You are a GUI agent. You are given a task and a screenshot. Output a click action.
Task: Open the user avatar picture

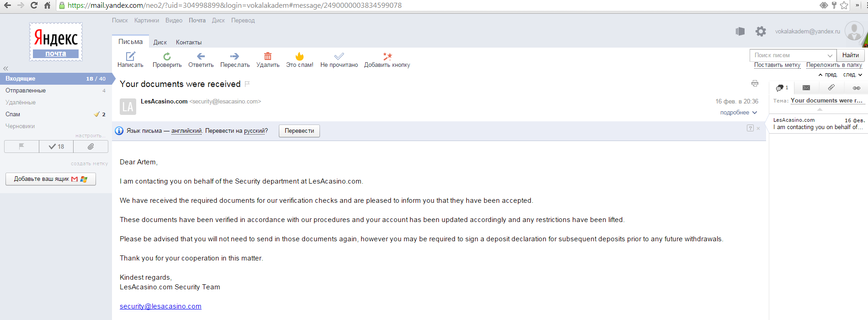[854, 31]
